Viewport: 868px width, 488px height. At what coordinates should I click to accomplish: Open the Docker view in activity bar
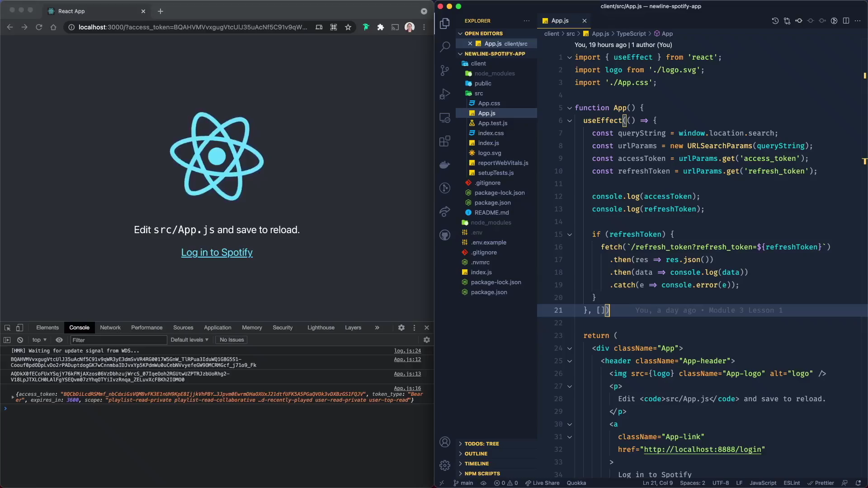pos(445,164)
